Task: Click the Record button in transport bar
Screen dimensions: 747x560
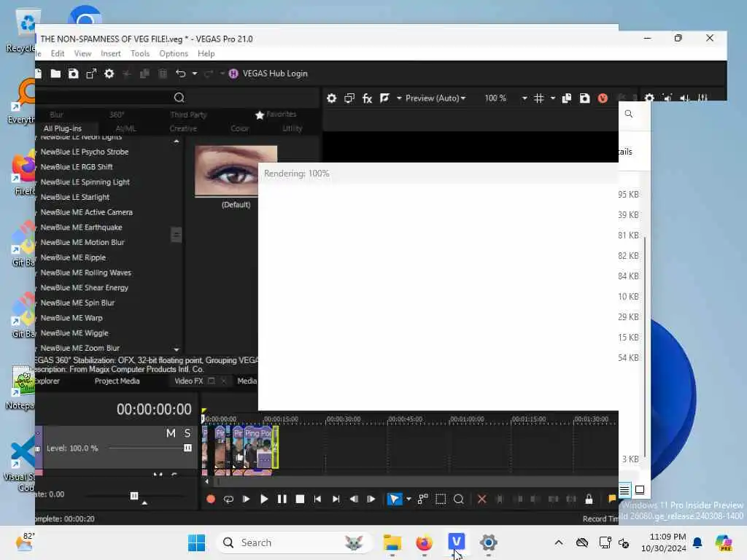Action: coord(211,499)
